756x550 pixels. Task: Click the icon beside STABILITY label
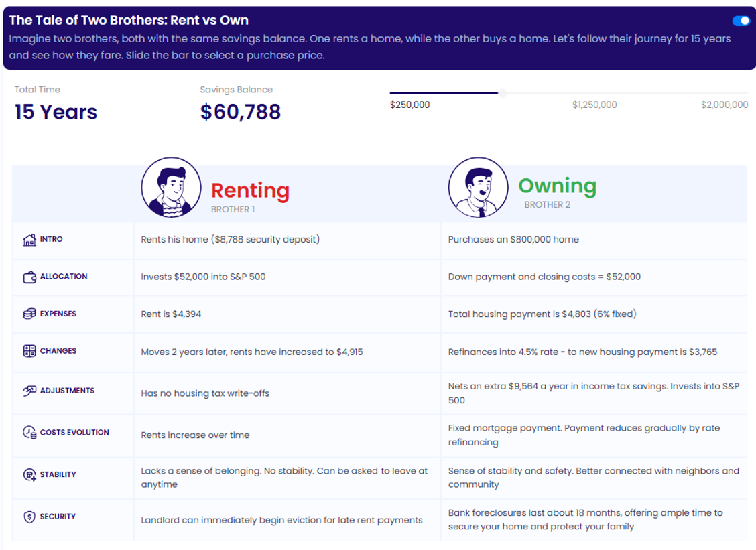29,475
